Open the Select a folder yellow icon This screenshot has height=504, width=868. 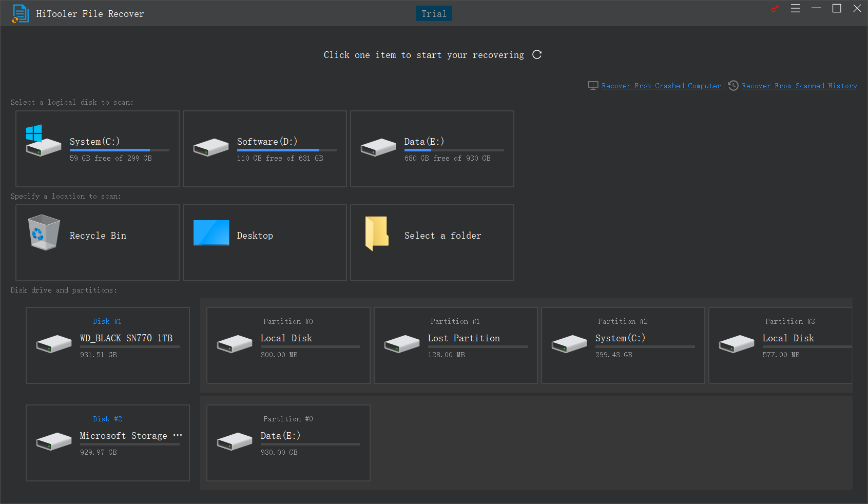(x=377, y=232)
